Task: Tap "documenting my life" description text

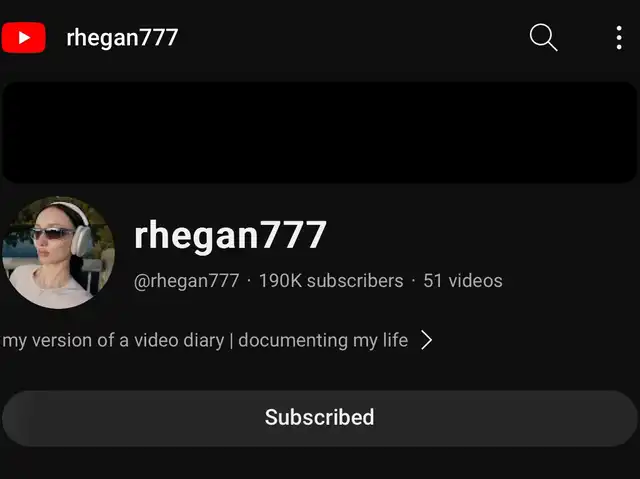Action: pos(323,340)
